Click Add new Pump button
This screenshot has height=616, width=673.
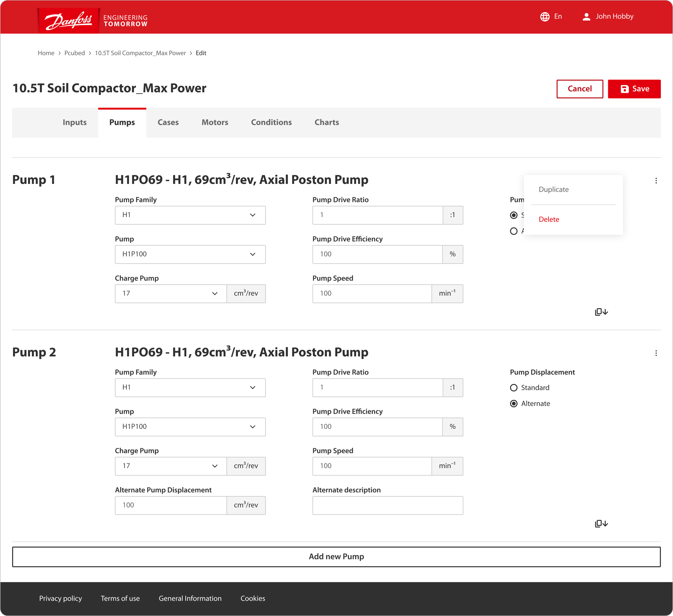(x=336, y=556)
